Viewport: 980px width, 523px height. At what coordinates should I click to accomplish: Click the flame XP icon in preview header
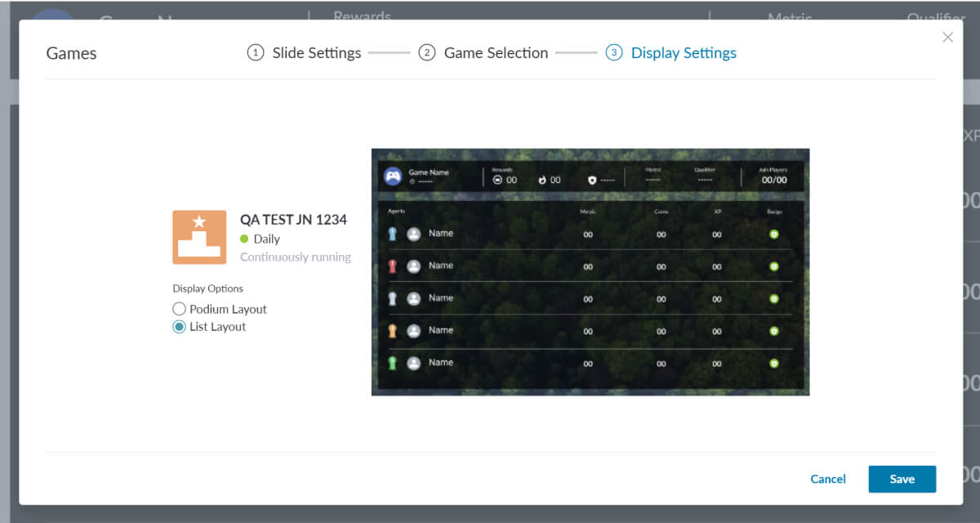coord(542,180)
